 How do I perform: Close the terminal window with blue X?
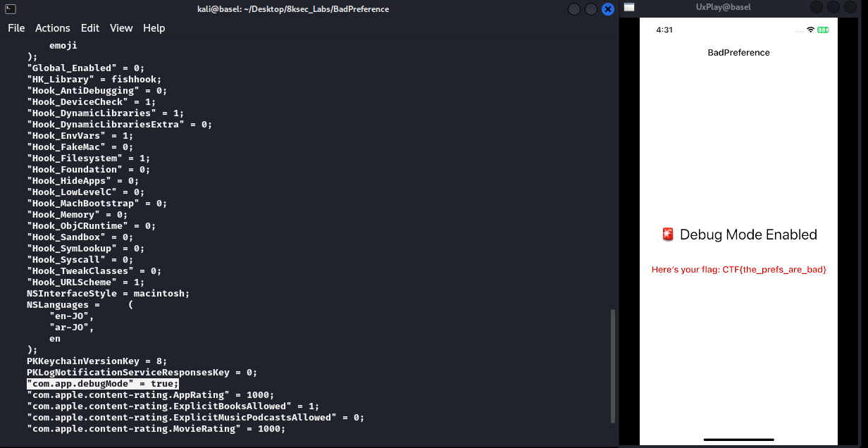pyautogui.click(x=607, y=9)
